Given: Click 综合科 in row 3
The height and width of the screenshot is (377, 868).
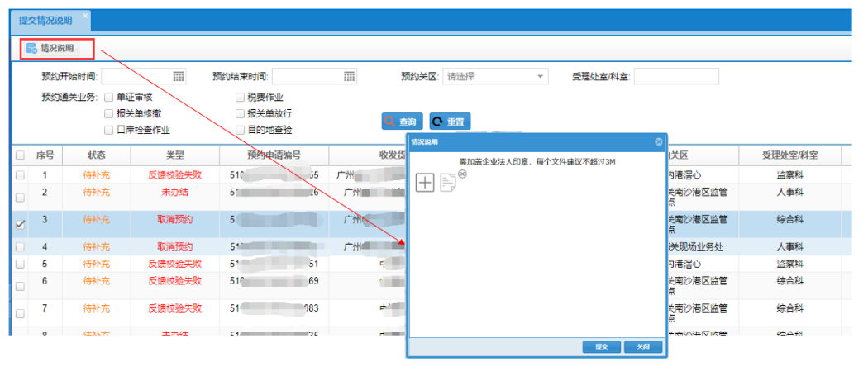Looking at the screenshot, I should click(x=790, y=219).
